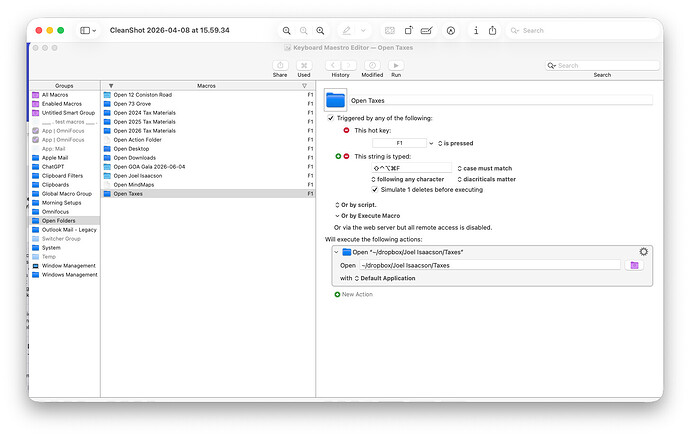Open the 'case must match' popup
Screen dimensions: 690x437
[x=485, y=168]
